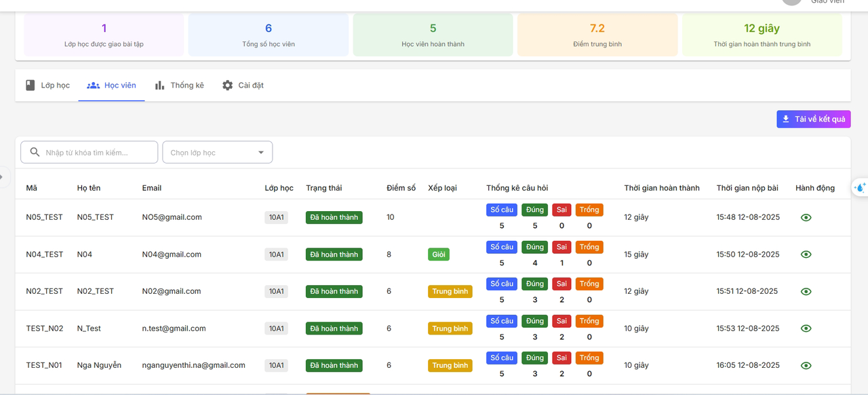Click the search magnifier icon
This screenshot has width=868, height=395.
(35, 153)
